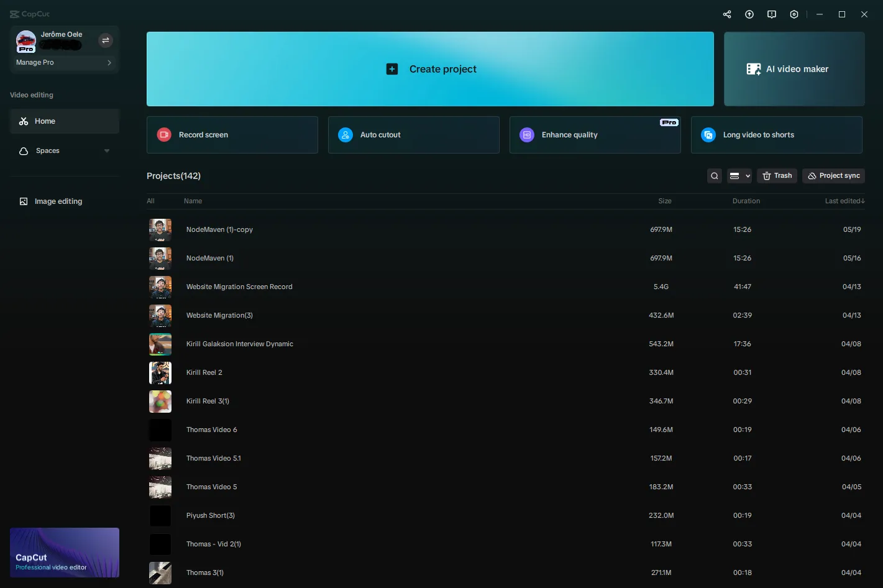883x588 pixels.
Task: Toggle Last edited sort order arrow
Action: point(862,201)
